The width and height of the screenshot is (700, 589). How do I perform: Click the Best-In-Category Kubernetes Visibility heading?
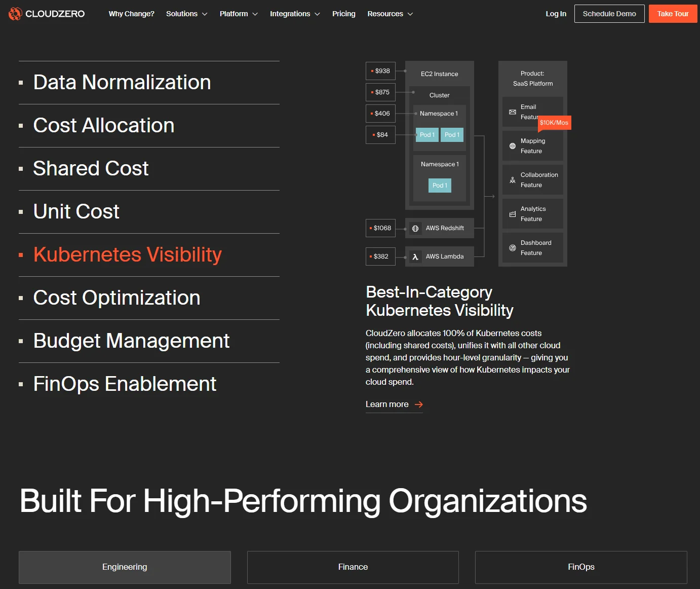pos(440,301)
